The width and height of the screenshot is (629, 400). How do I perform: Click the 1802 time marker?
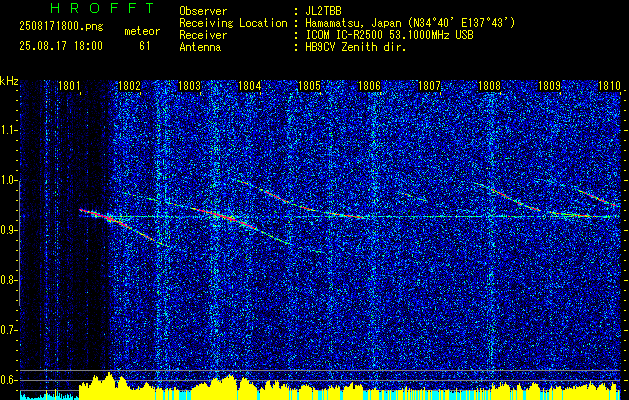click(129, 85)
